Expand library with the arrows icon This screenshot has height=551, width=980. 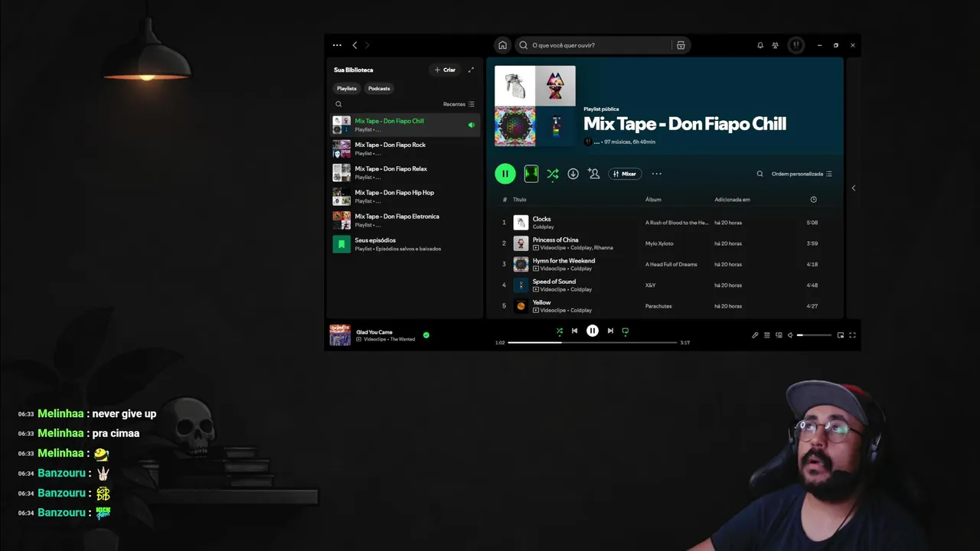click(x=471, y=70)
